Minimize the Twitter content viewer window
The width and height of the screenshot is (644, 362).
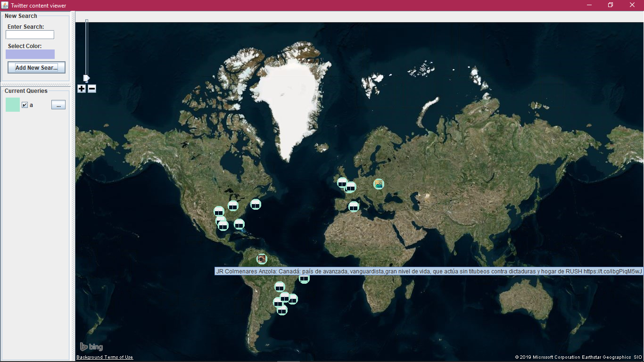(x=589, y=5)
